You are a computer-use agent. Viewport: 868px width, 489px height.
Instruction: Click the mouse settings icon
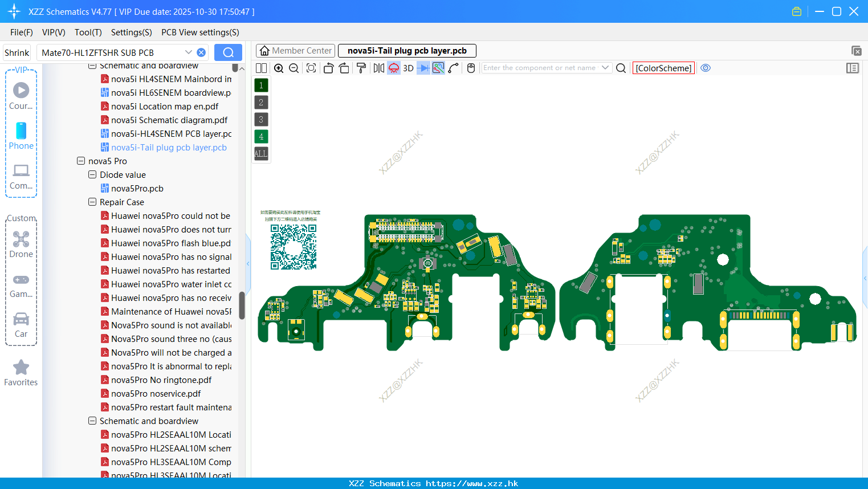pyautogui.click(x=471, y=68)
